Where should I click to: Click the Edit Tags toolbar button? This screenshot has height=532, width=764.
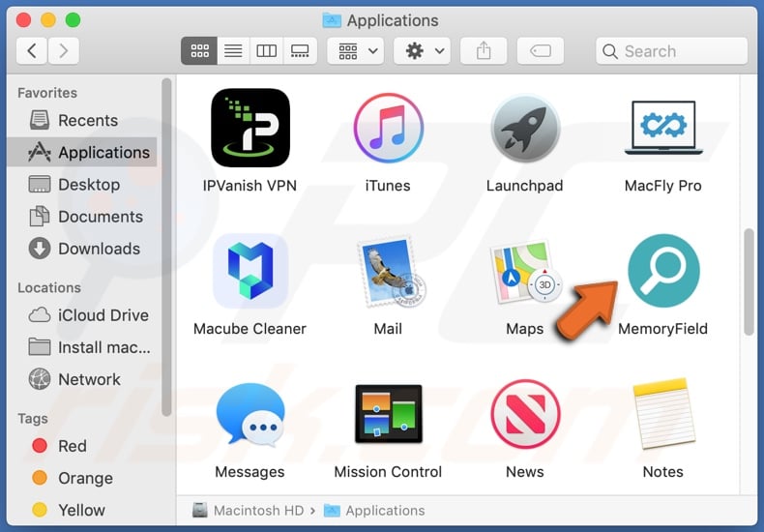coord(541,50)
